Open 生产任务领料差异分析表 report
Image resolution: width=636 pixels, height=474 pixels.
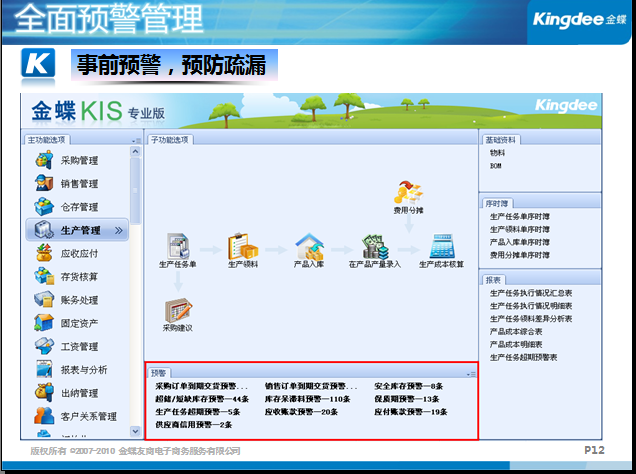point(531,319)
